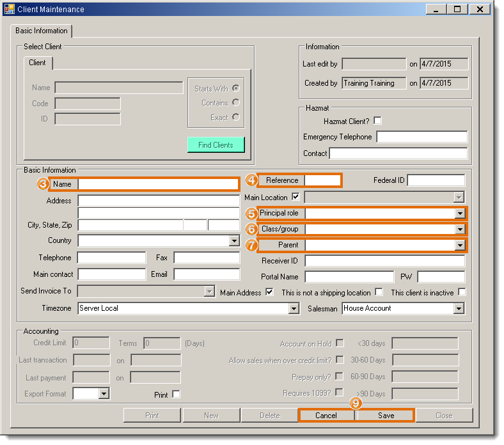504x445 pixels.
Task: Click the Telephone input field
Action: pyautogui.click(x=111, y=258)
